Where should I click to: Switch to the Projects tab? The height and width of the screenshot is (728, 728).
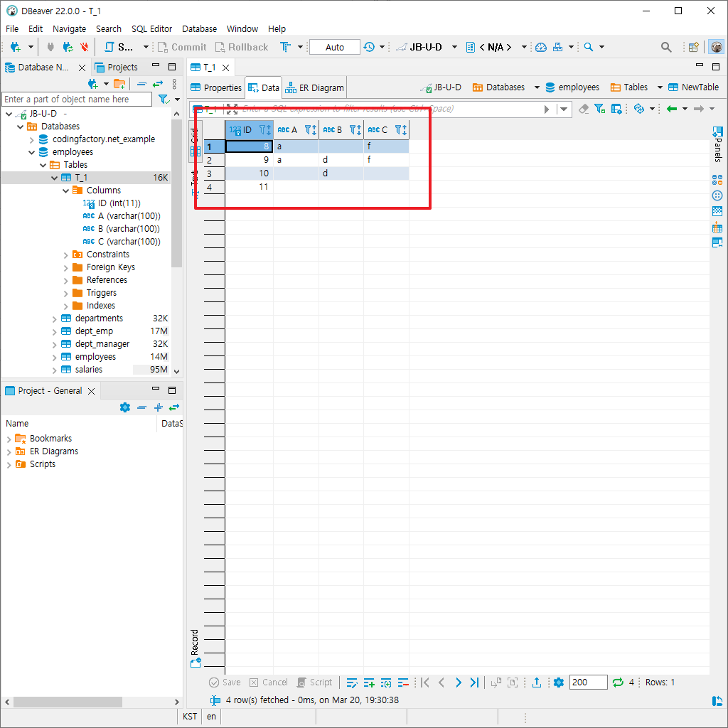[117, 68]
